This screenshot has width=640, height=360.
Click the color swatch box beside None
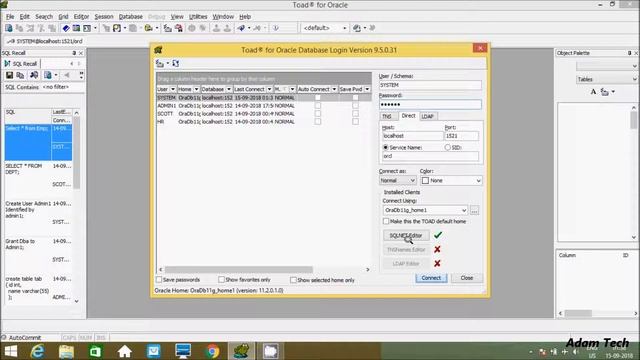(425, 180)
